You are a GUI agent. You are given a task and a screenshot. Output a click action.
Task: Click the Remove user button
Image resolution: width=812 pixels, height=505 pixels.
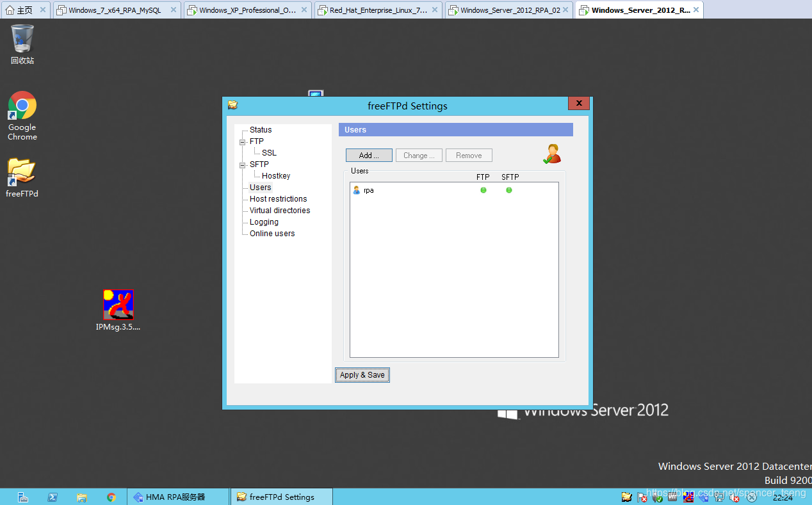(469, 156)
